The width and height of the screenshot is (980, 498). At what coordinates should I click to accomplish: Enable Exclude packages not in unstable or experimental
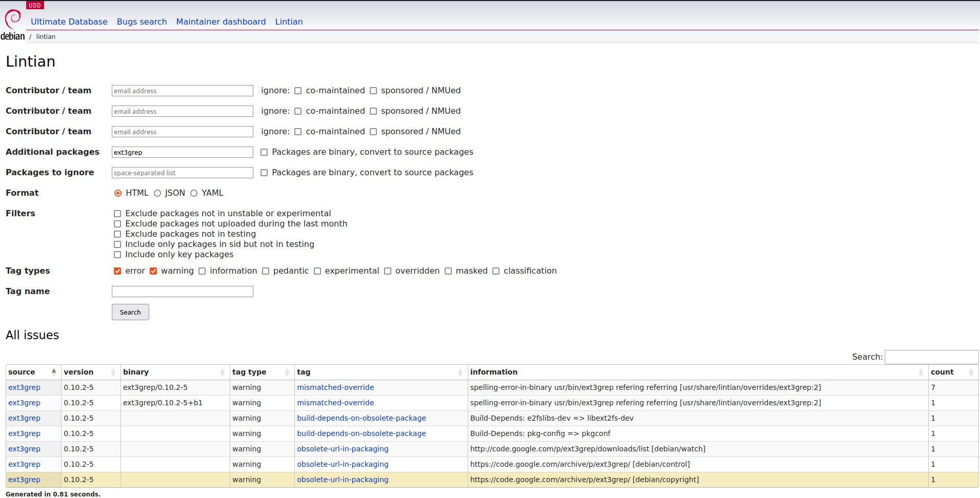(117, 214)
